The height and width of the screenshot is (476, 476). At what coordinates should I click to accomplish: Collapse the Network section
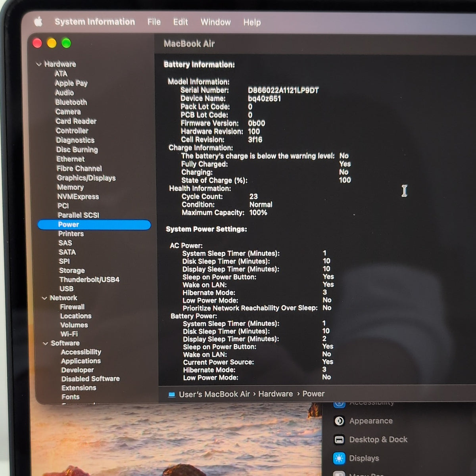(x=44, y=298)
